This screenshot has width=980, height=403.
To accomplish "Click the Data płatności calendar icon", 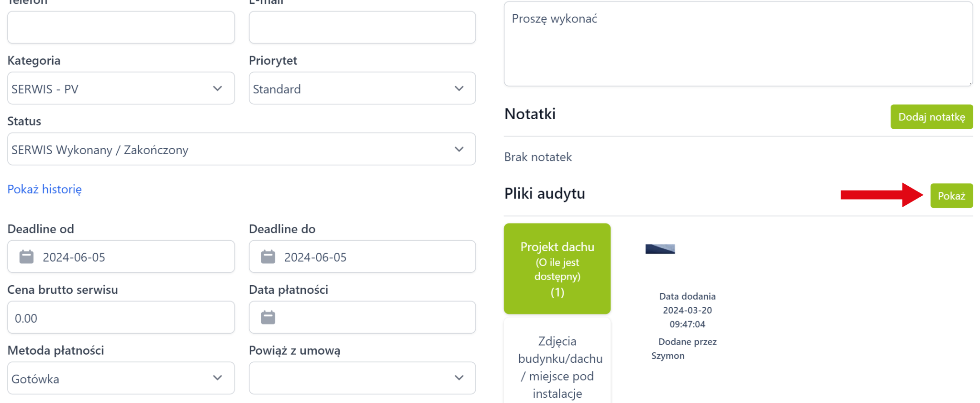I will tap(268, 317).
